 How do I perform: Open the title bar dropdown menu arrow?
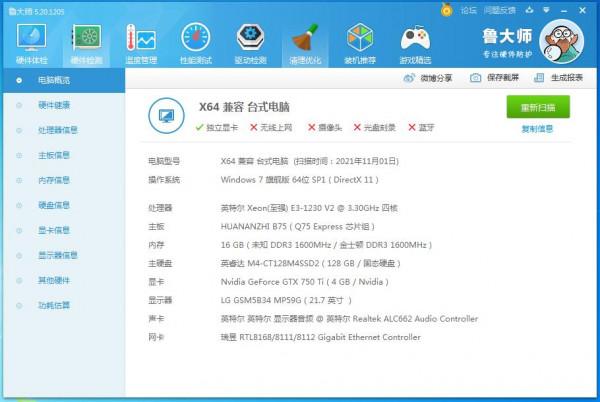[546, 10]
